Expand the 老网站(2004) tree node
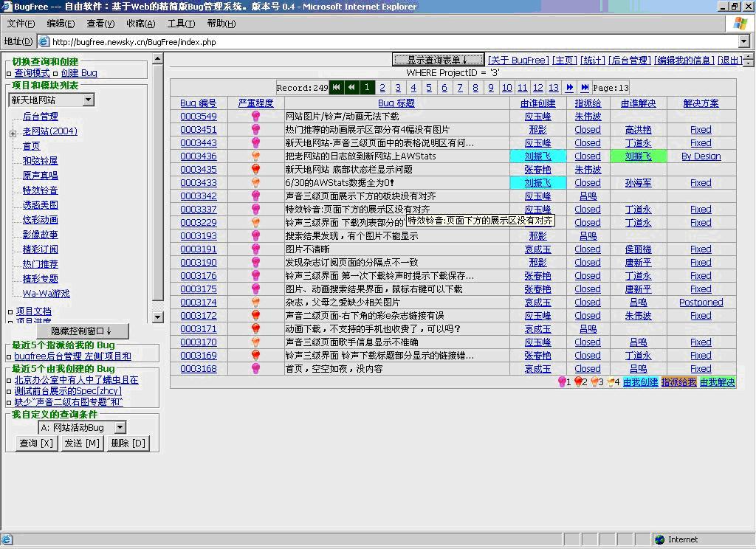 [13, 134]
